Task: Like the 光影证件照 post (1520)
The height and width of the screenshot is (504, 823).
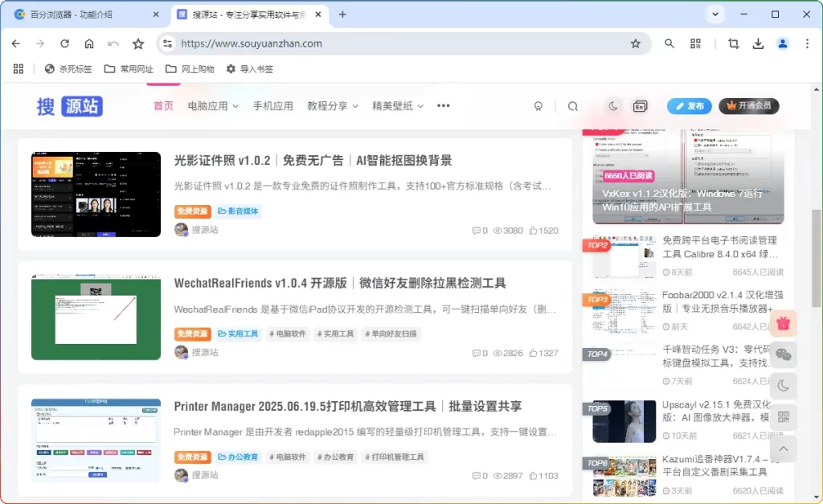Action: [544, 231]
